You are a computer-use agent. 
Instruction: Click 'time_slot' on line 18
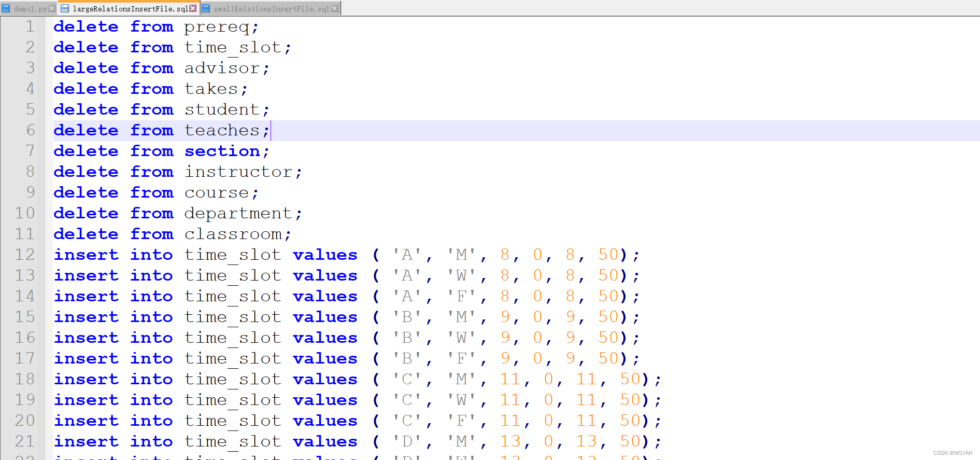[x=233, y=380]
